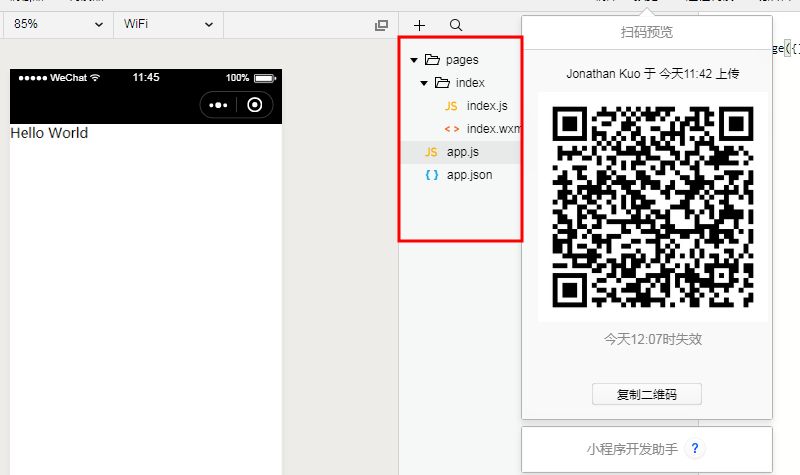This screenshot has width=800, height=475.
Task: Click the 小程序开发助手 label
Action: tap(632, 449)
